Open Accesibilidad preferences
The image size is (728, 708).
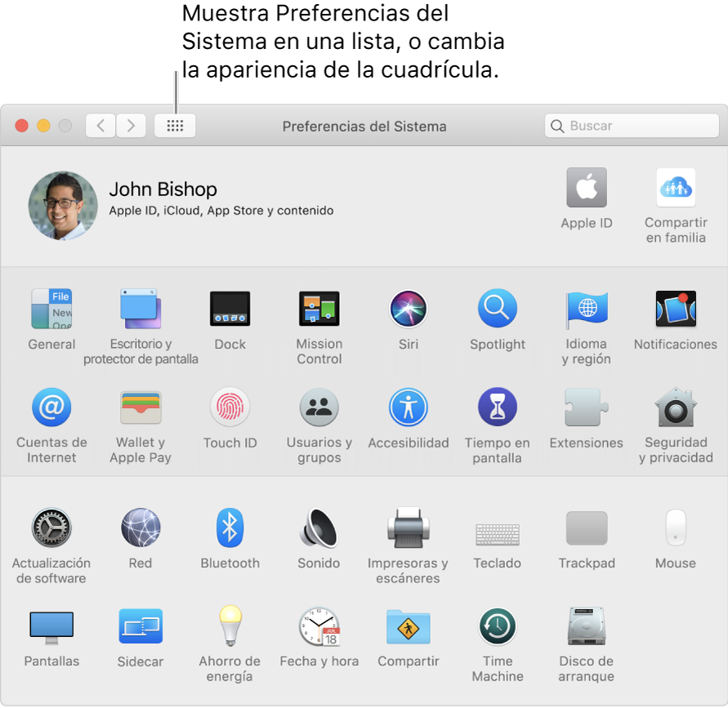[408, 407]
